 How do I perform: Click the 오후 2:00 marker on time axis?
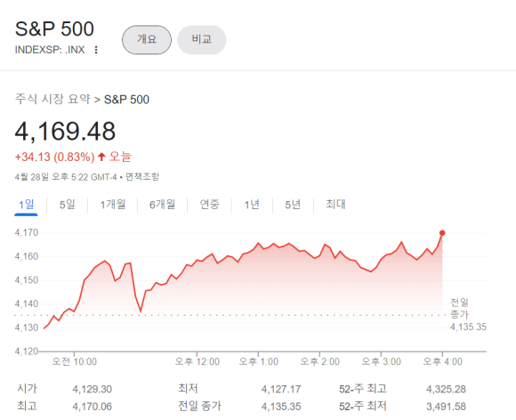click(x=320, y=362)
